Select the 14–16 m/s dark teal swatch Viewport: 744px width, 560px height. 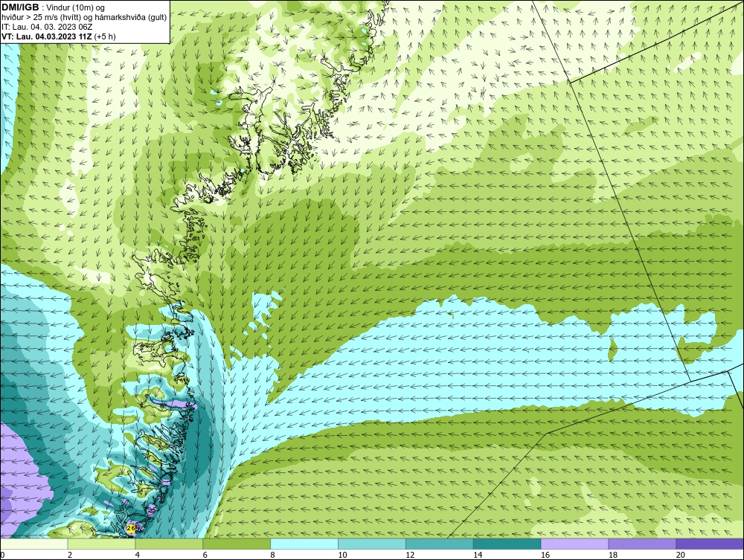tap(507, 544)
